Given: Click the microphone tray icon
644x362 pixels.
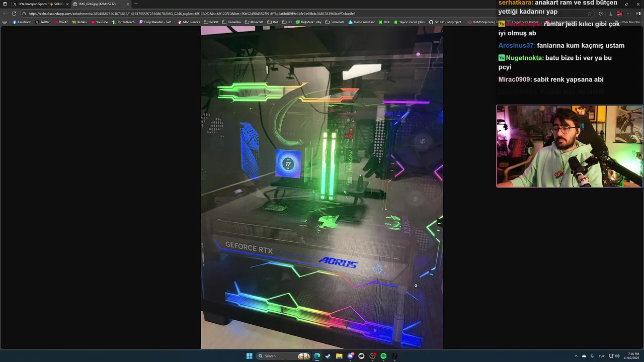Looking at the screenshot, I should point(592,356).
